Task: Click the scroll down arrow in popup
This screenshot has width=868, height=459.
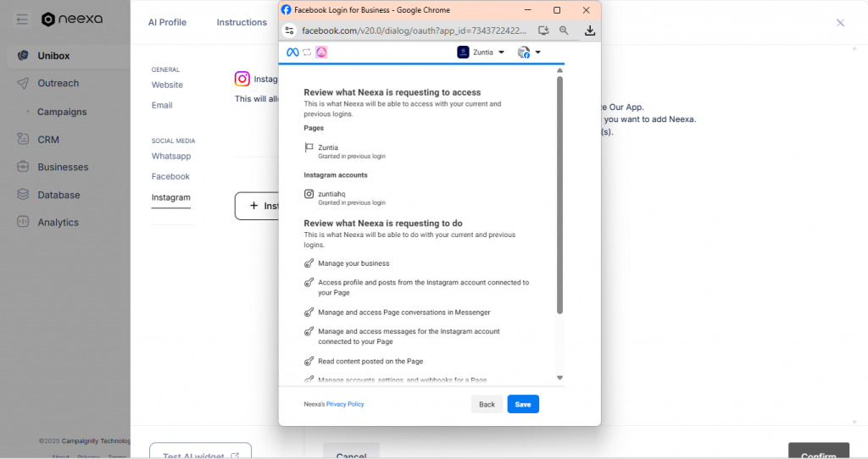Action: (559, 378)
